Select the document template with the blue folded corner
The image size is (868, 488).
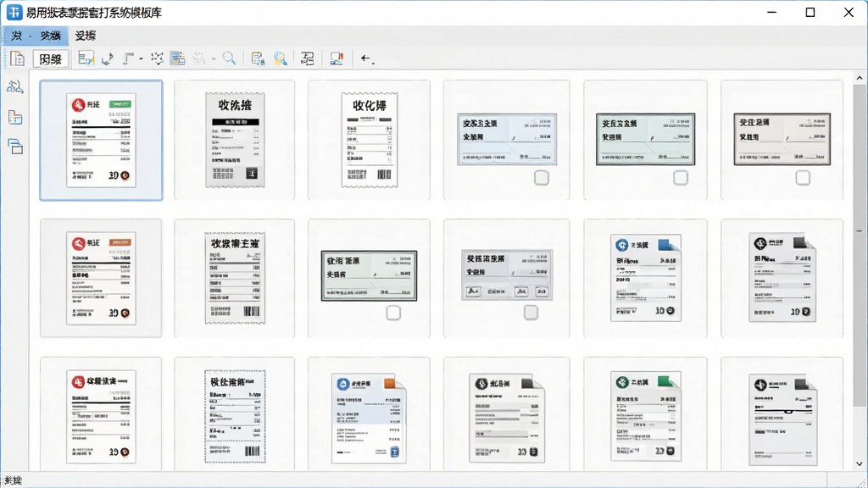point(645,278)
